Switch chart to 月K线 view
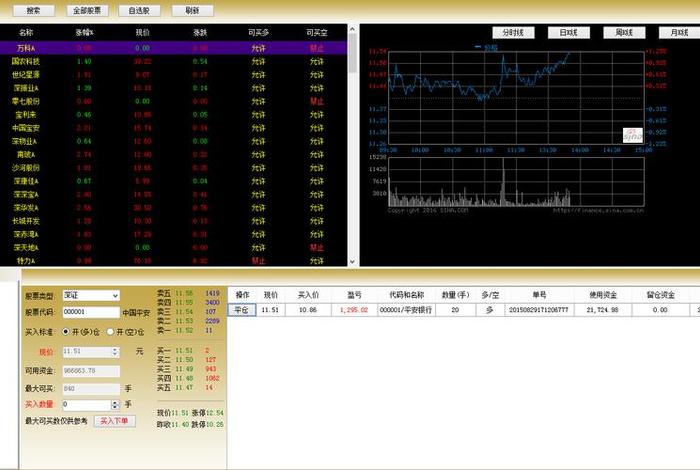This screenshot has width=700, height=470. click(x=679, y=33)
